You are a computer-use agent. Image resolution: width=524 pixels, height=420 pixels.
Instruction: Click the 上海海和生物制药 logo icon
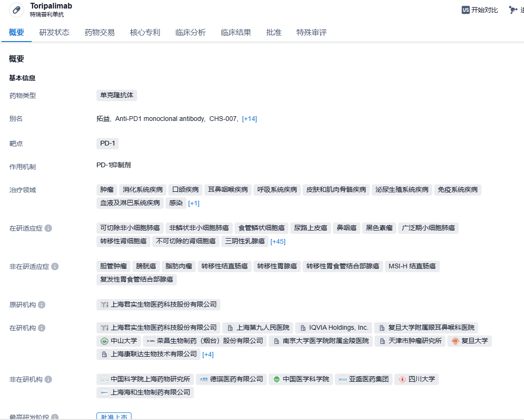[x=104, y=392]
